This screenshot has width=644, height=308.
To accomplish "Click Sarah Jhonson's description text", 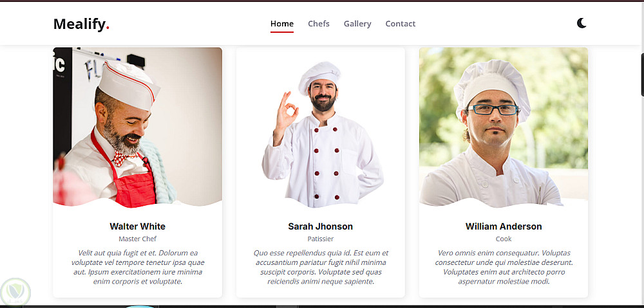I will (x=320, y=267).
